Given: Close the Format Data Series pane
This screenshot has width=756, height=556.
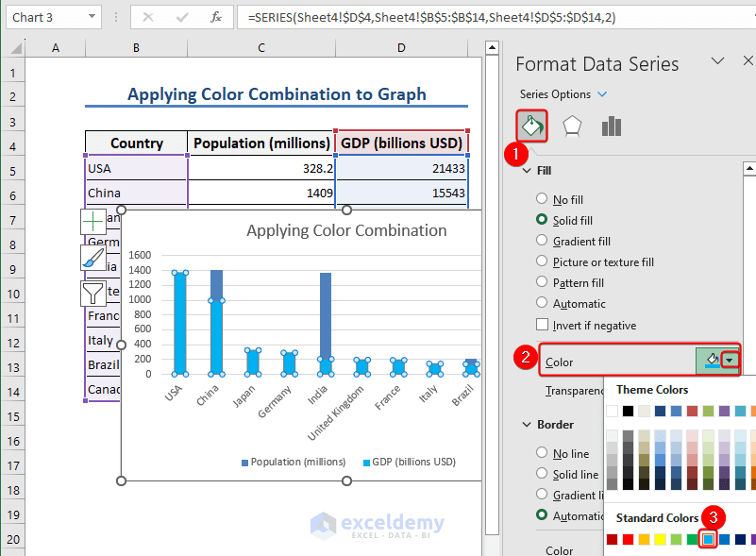Looking at the screenshot, I should 748,59.
